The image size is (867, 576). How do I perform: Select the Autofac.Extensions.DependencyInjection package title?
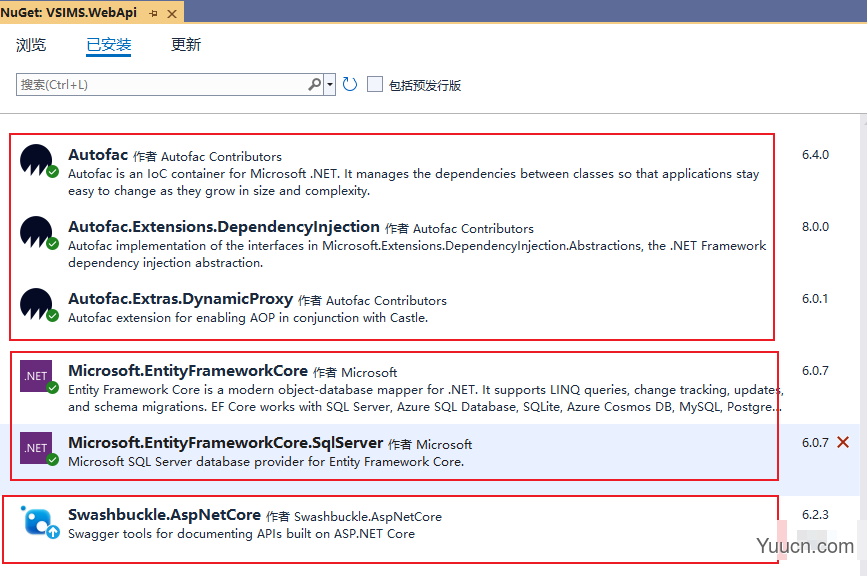[x=224, y=227]
